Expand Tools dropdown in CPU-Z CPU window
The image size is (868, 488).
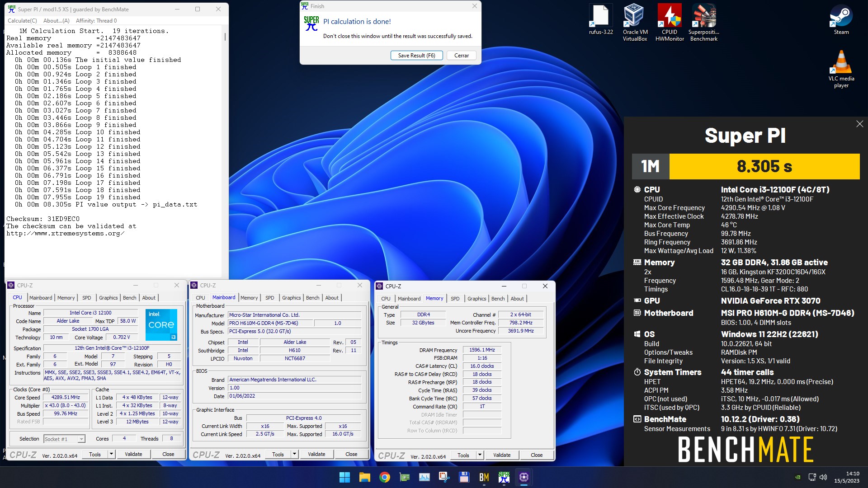(111, 454)
